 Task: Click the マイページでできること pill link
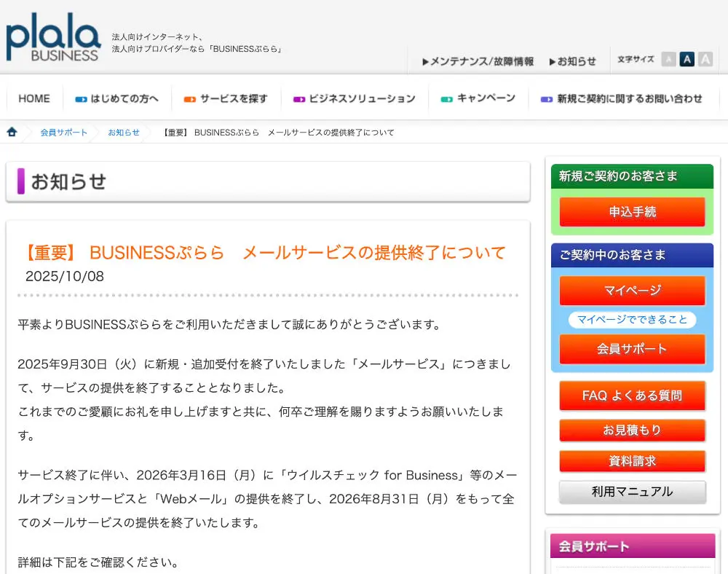tap(632, 320)
